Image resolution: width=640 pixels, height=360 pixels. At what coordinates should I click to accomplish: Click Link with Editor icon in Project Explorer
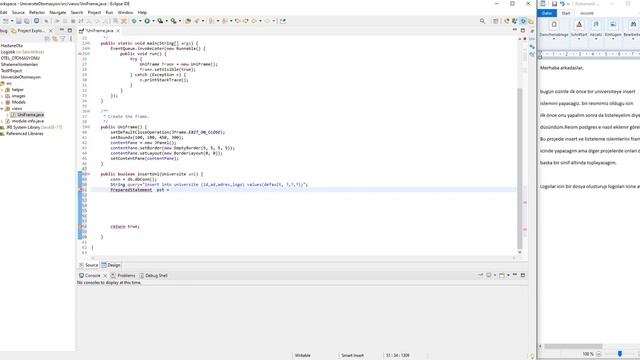(x=55, y=38)
